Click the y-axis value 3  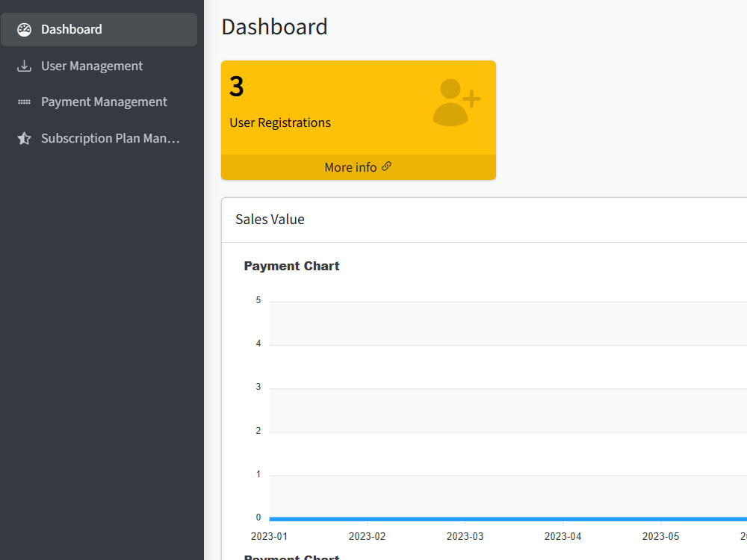tap(258, 387)
